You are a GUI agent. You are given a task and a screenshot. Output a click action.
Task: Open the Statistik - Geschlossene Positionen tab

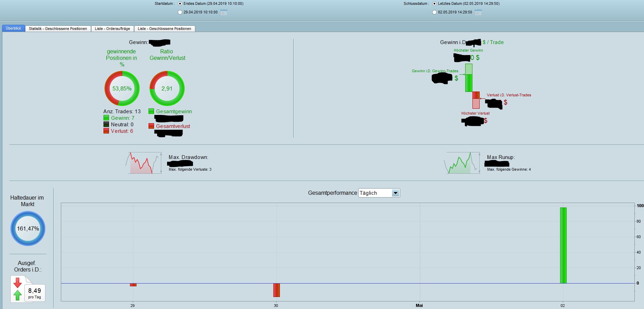point(58,29)
